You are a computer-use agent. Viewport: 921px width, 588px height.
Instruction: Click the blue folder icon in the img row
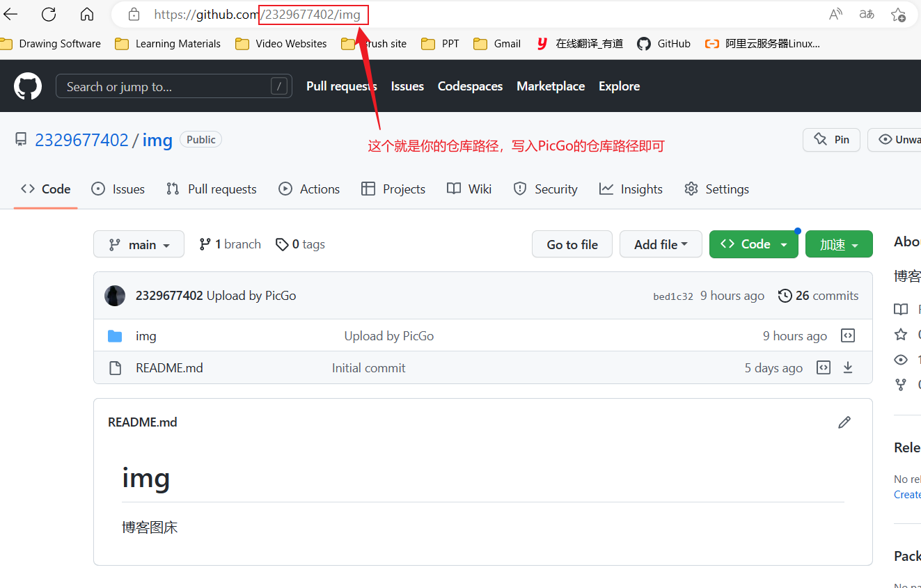[x=116, y=336]
